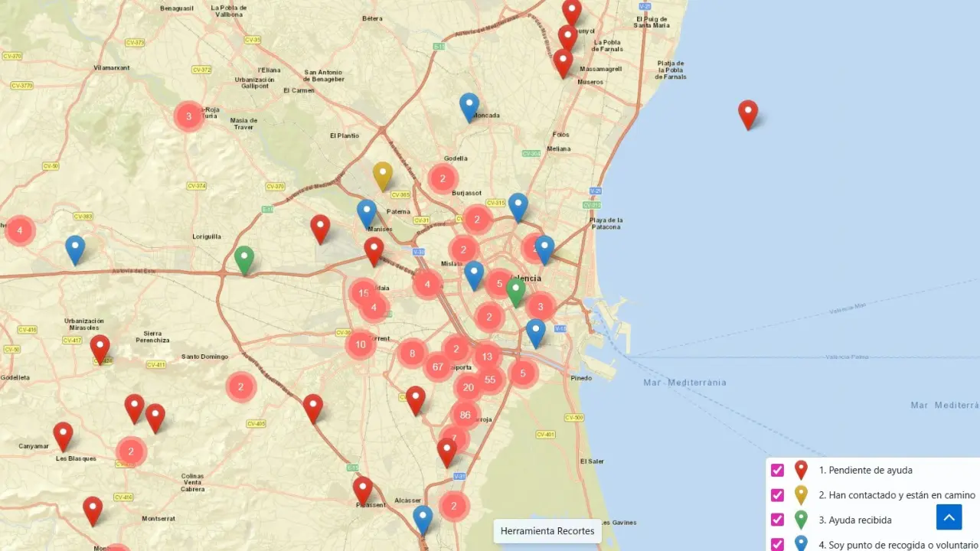The image size is (980, 551).
Task: Click the red marker near Massamagrell
Action: pos(563,63)
